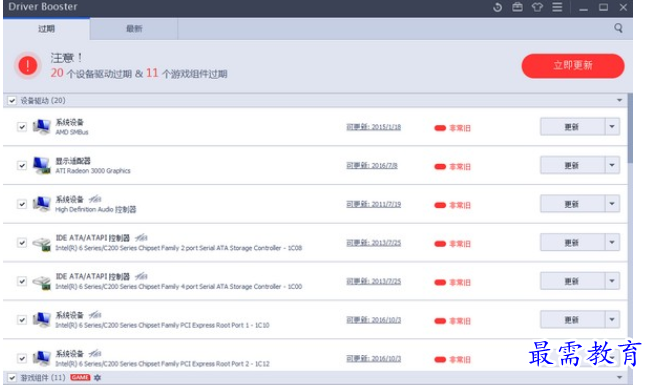This screenshot has width=650, height=385.
Task: Open the hamburger menu icon
Action: (x=557, y=7)
